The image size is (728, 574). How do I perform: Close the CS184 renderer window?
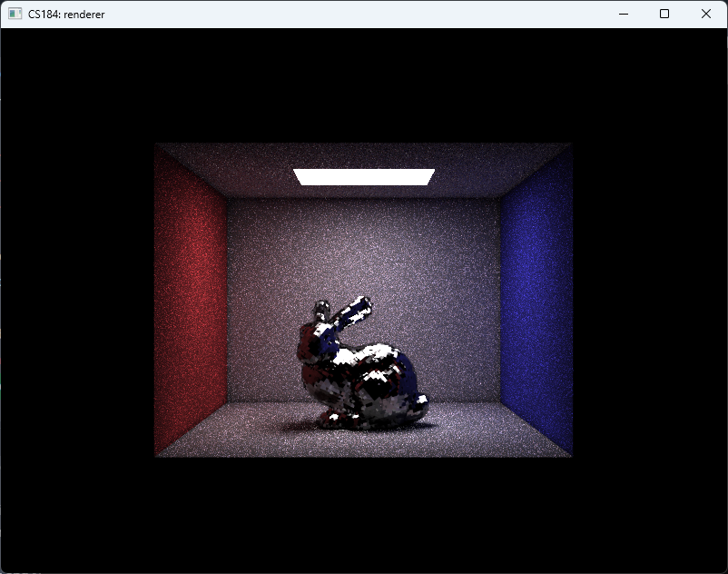pyautogui.click(x=706, y=14)
